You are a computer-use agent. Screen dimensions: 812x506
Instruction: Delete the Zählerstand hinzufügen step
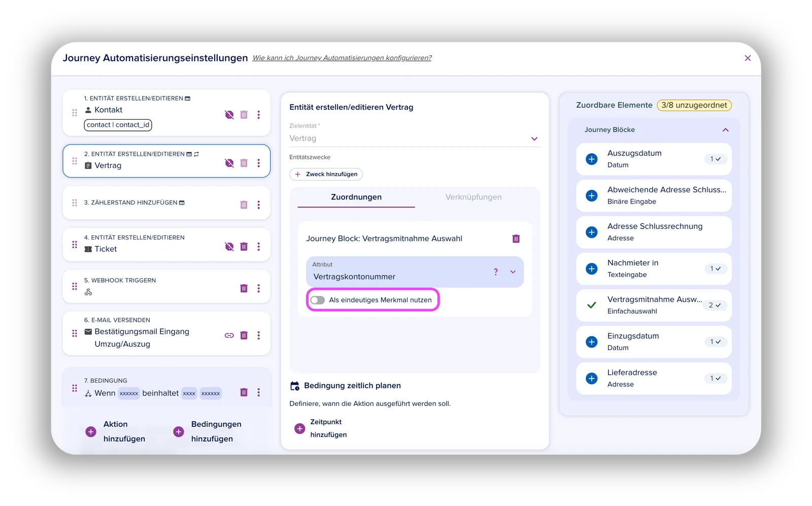[244, 205]
